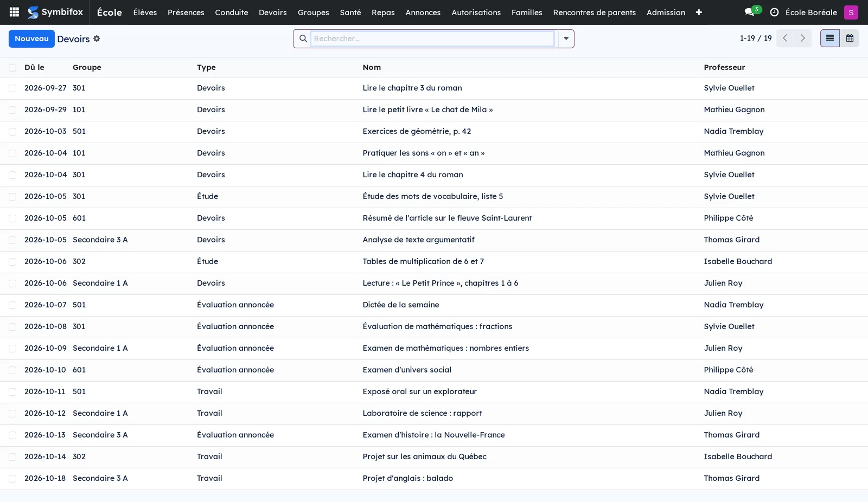868x502 pixels.
Task: Open the user avatar menu
Action: pos(851,12)
